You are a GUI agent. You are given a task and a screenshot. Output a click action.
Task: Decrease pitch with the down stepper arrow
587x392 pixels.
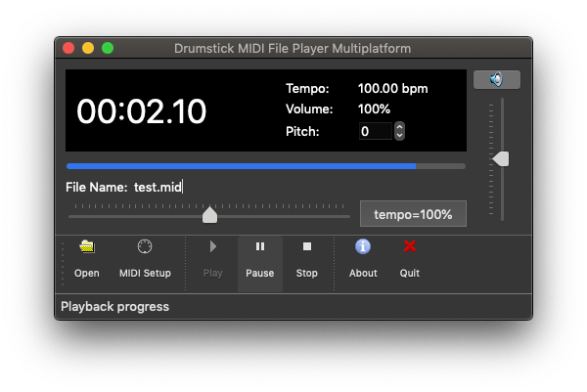tap(400, 135)
